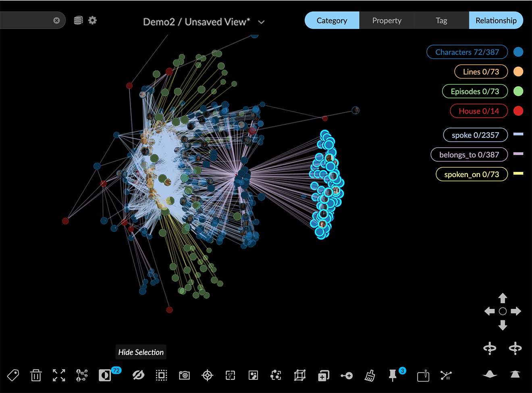532x393 pixels.
Task: Open the Demo2 / Unsaved View dropdown
Action: [261, 22]
